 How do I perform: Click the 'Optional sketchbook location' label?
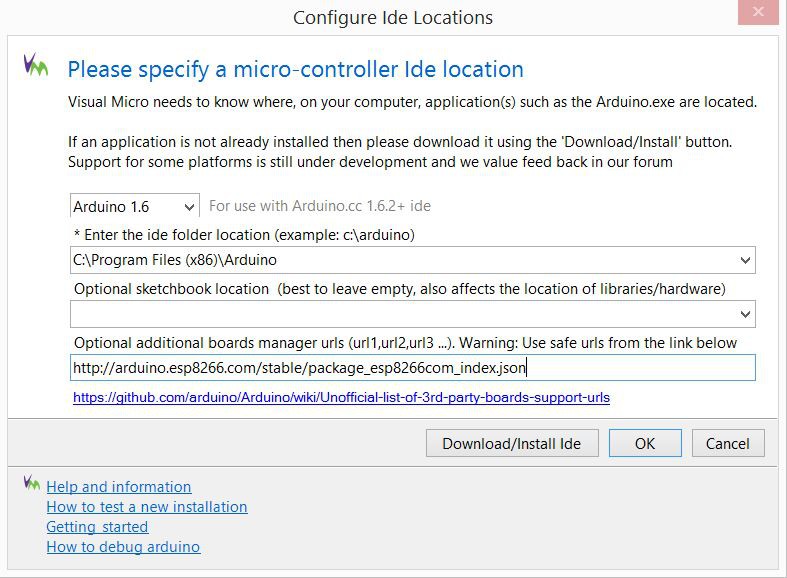coord(400,289)
